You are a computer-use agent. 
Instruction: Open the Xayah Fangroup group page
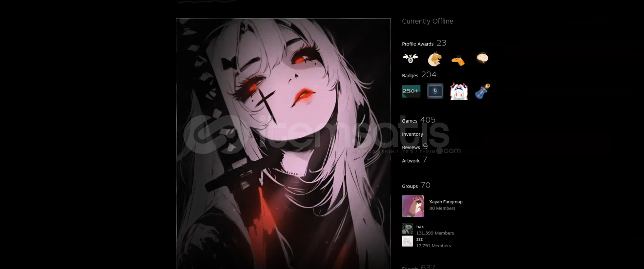(x=446, y=202)
